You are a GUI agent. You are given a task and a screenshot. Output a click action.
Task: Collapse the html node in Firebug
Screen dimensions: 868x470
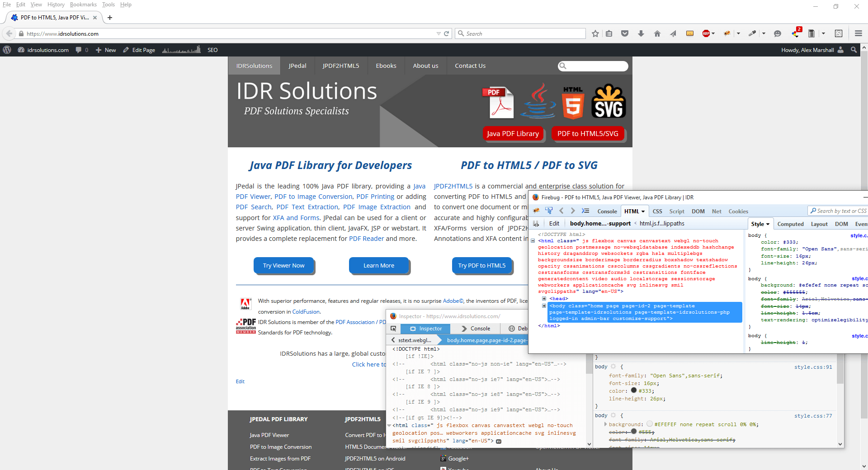pyautogui.click(x=533, y=241)
